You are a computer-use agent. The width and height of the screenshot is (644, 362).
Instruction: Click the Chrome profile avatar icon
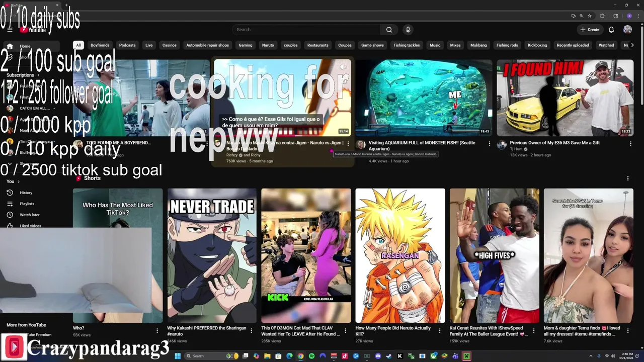[629, 16]
